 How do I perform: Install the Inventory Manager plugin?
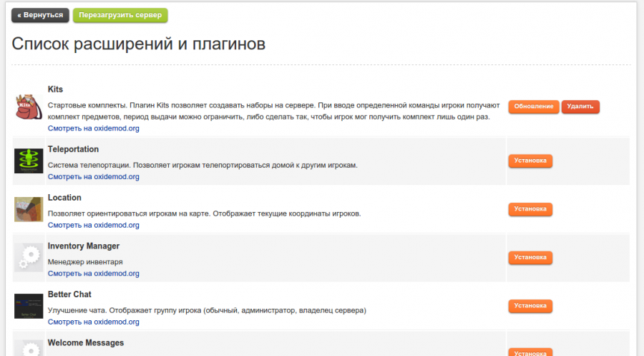pyautogui.click(x=530, y=257)
